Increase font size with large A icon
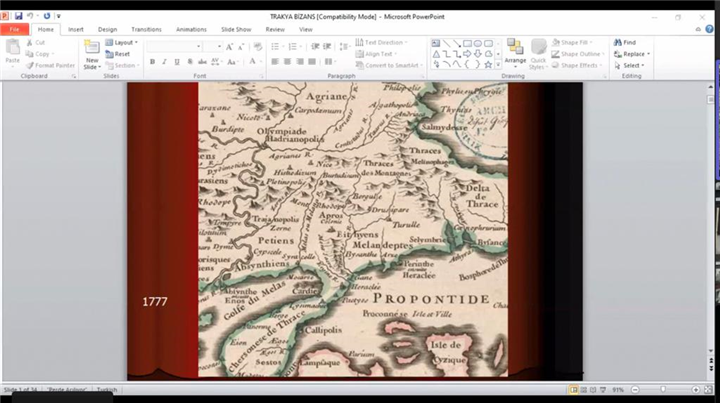The width and height of the screenshot is (720, 403). point(229,47)
